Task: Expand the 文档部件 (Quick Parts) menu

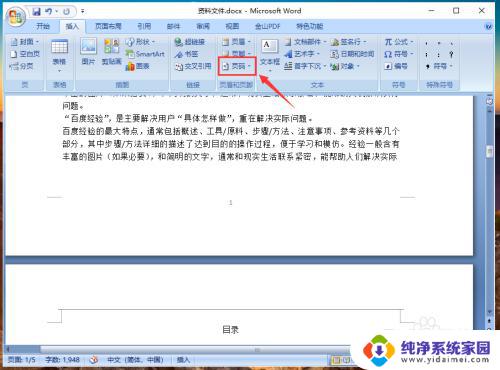Action: click(305, 42)
